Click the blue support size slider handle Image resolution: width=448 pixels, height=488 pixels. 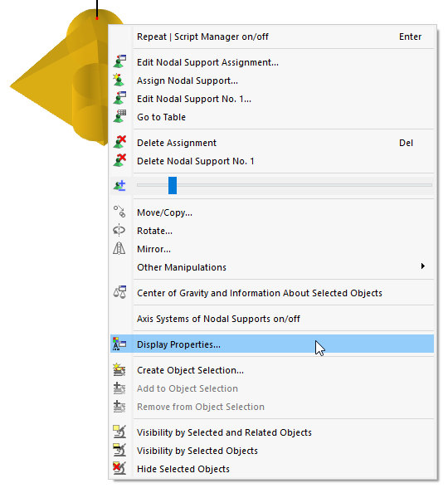[x=173, y=186]
